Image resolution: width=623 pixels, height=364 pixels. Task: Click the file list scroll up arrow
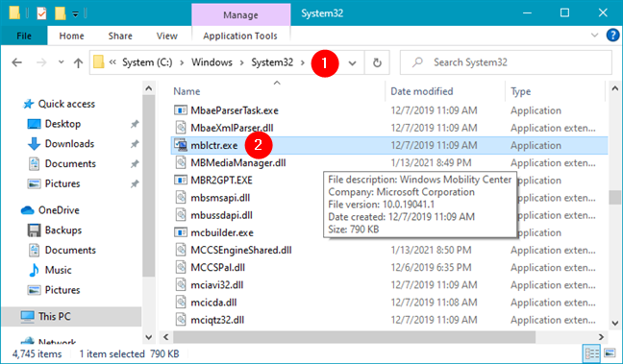click(615, 88)
